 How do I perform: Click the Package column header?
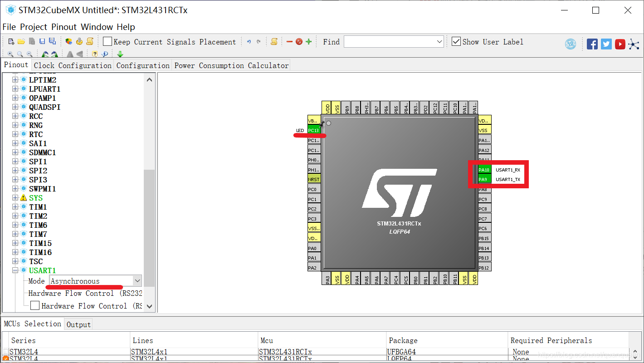(x=447, y=340)
